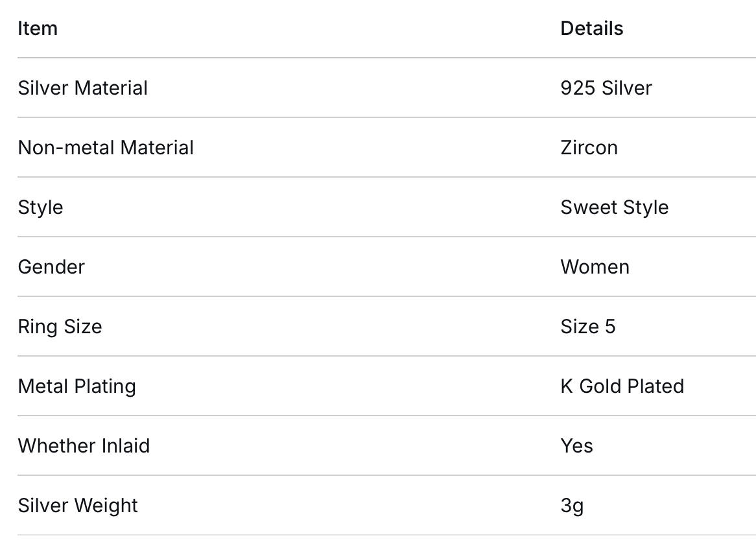Click the Size 5 value

587,327
